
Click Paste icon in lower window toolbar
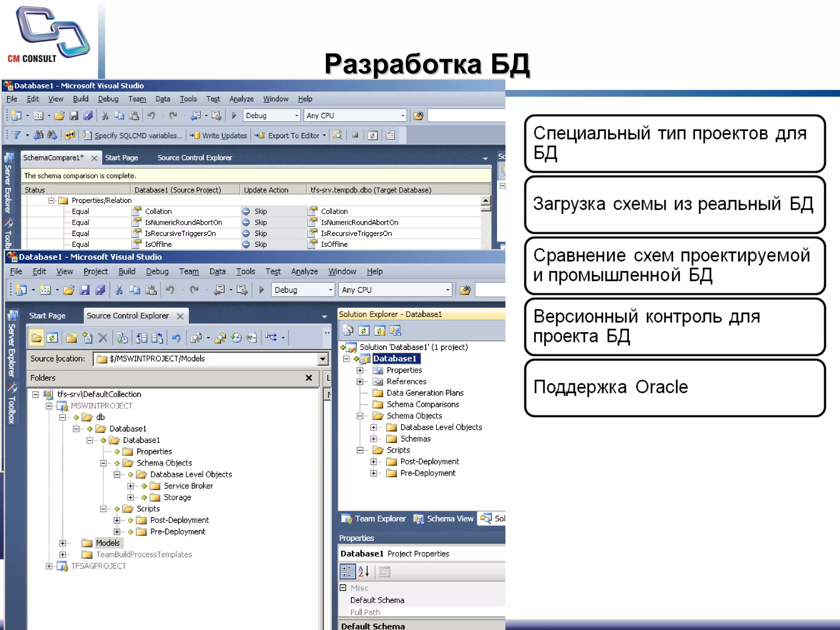(x=151, y=290)
